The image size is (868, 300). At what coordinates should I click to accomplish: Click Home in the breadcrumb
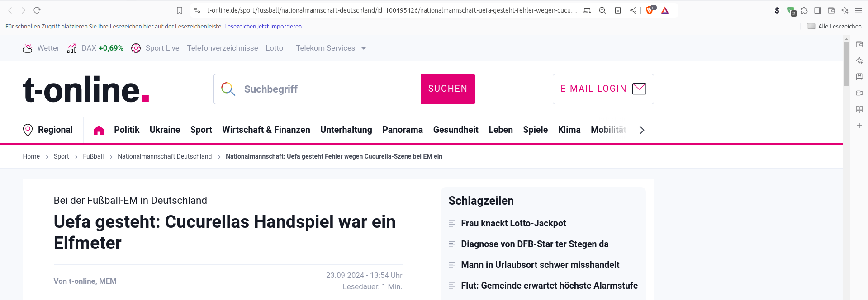(31, 156)
